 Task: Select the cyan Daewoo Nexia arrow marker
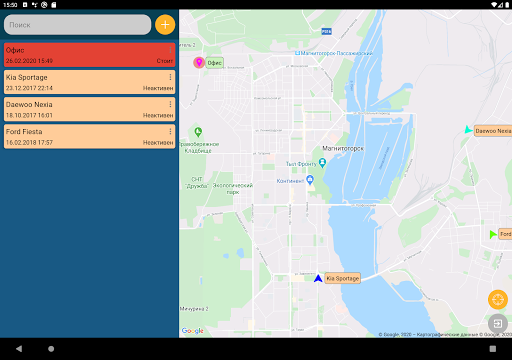[469, 130]
